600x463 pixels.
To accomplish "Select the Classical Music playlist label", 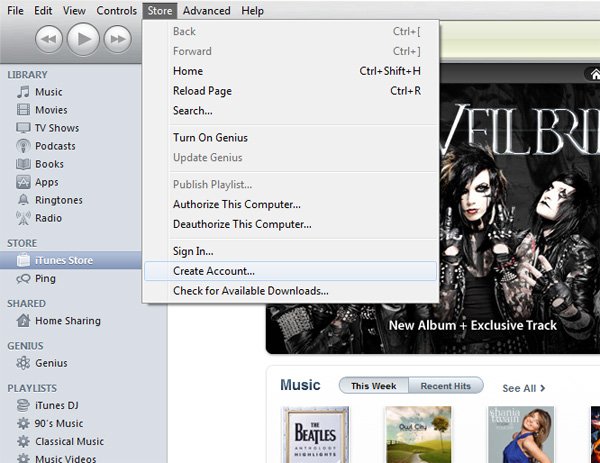I will pyautogui.click(x=69, y=441).
